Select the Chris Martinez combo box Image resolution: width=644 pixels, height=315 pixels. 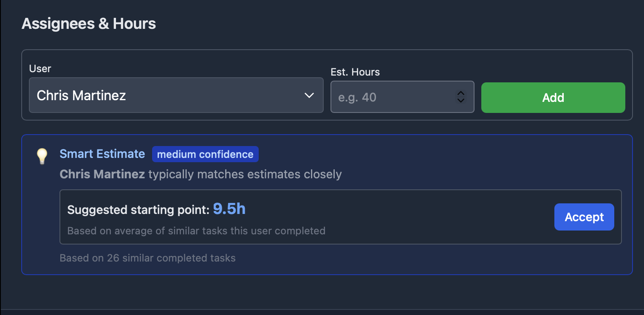click(176, 95)
